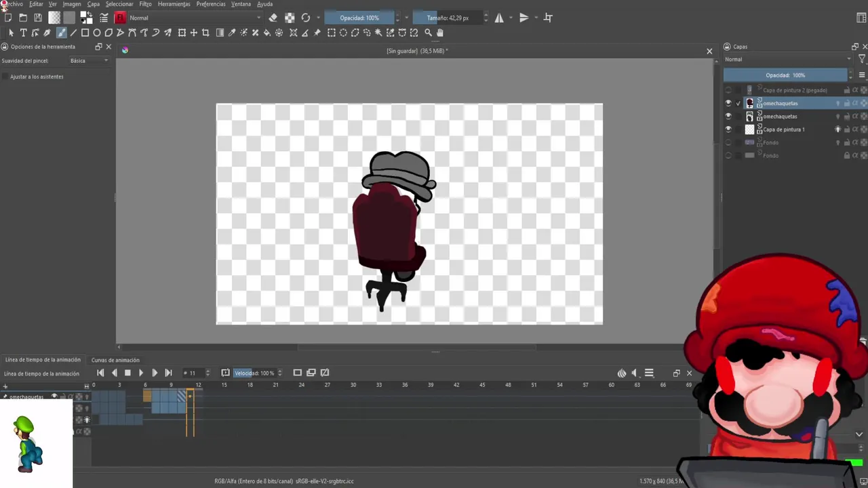The image size is (868, 488).
Task: Select the Zoom tool
Action: [x=428, y=33]
